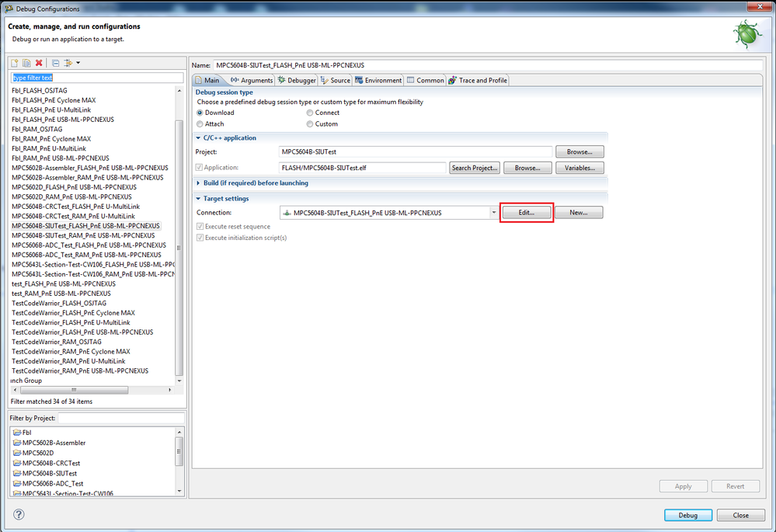Select the Launch Group item
776x532 pixels.
click(26, 381)
